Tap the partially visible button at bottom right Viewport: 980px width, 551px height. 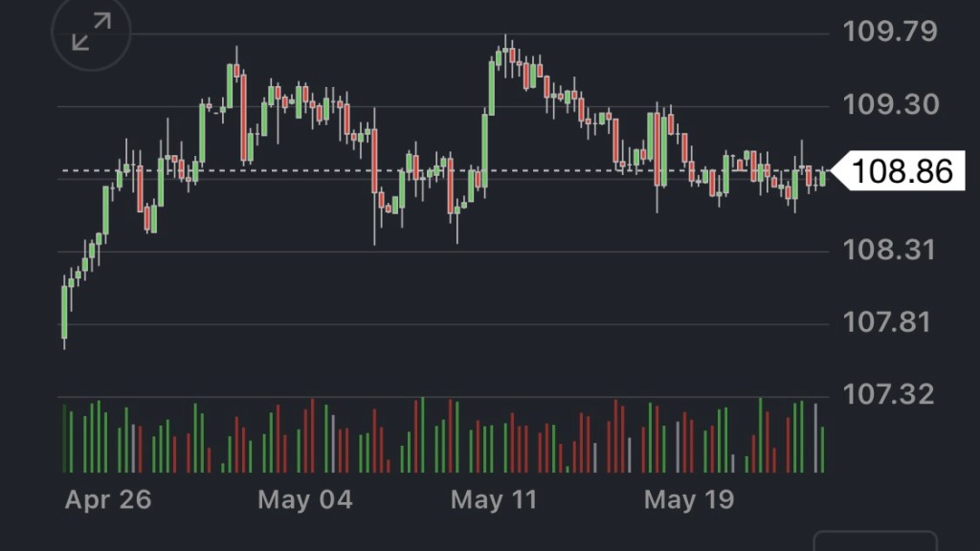pyautogui.click(x=875, y=541)
